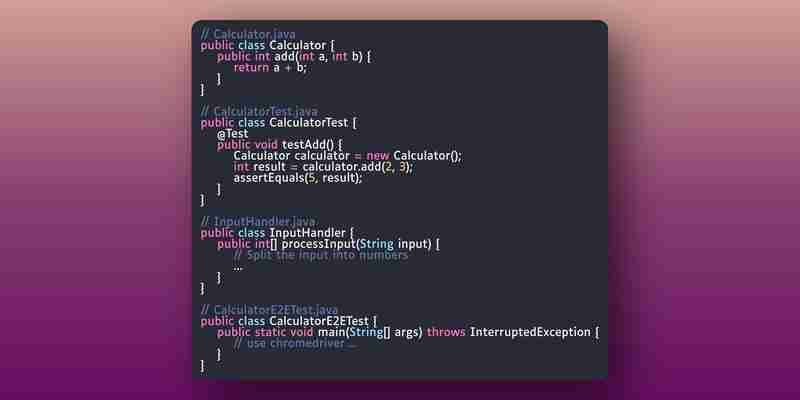Click the 'main(String[] args)' method name
Screen dimensions: 800x400
(370, 333)
